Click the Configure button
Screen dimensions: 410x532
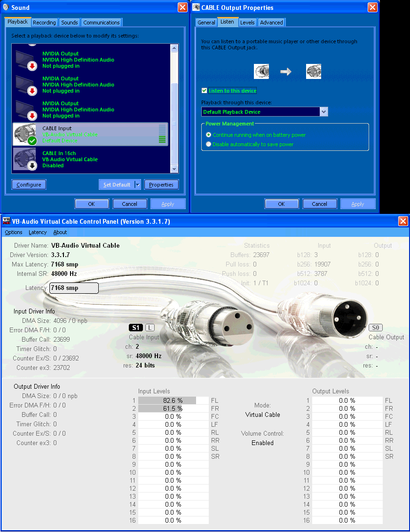pyautogui.click(x=29, y=185)
